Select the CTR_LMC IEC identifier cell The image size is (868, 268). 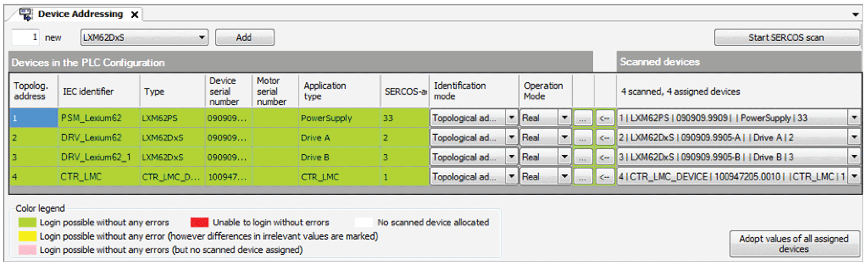tap(99, 176)
